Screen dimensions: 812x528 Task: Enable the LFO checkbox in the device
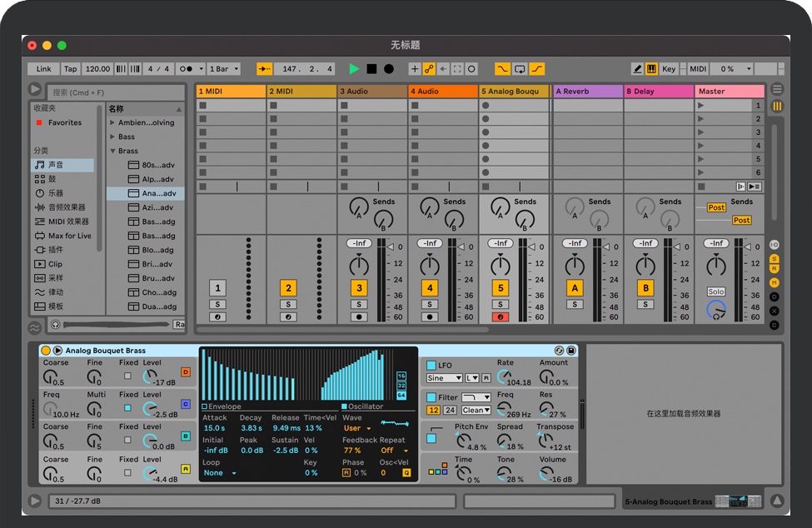coord(431,366)
